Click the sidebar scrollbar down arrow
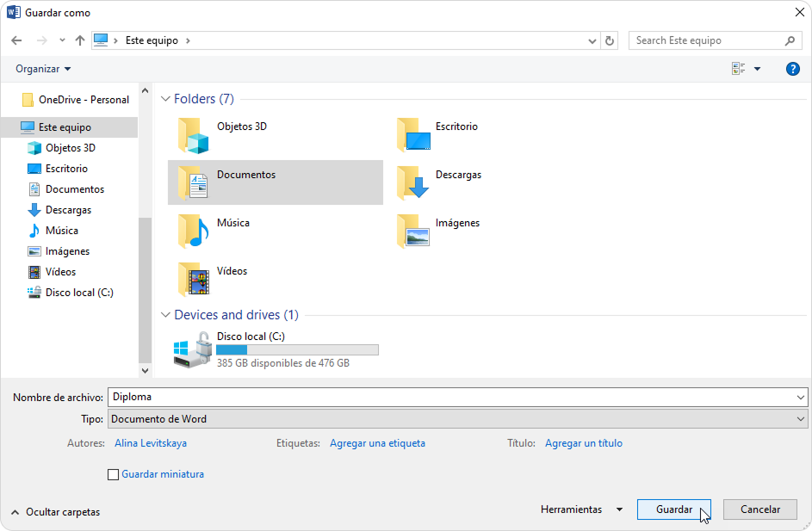 coord(145,370)
